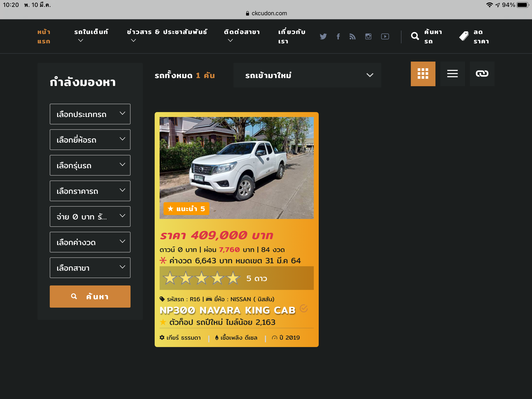Switch to grid view layout
The width and height of the screenshot is (532, 399).
(x=423, y=74)
